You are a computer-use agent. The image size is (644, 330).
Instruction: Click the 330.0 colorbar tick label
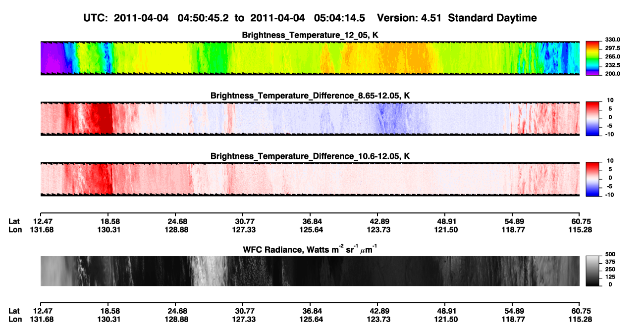(x=612, y=40)
